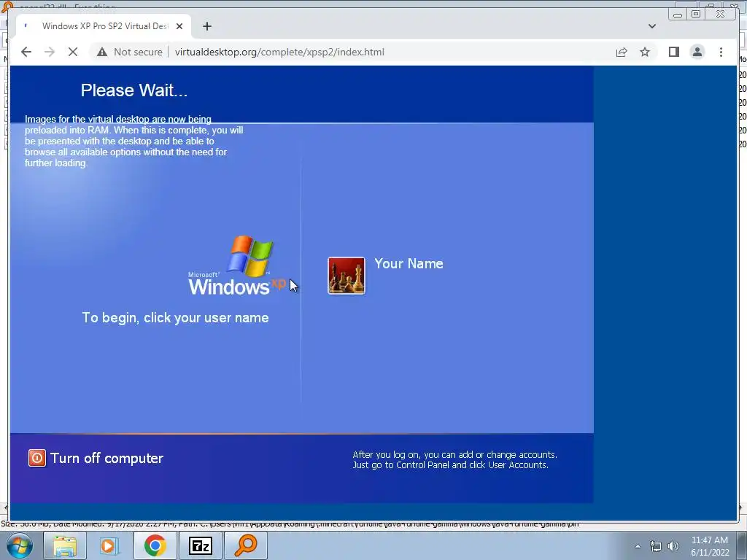
Task: Expand the tab search chevron
Action: coord(651,26)
